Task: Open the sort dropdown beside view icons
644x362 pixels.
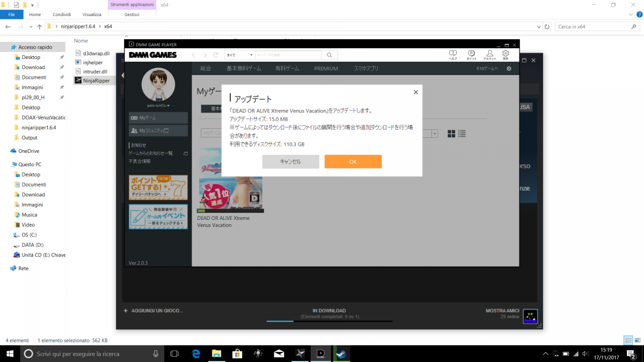Action: pos(435,134)
